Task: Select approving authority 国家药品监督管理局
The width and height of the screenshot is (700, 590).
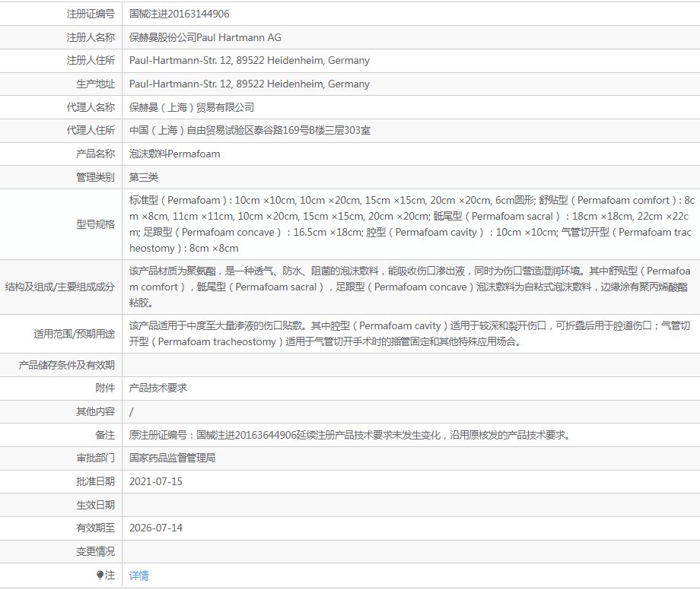Action: point(172,458)
